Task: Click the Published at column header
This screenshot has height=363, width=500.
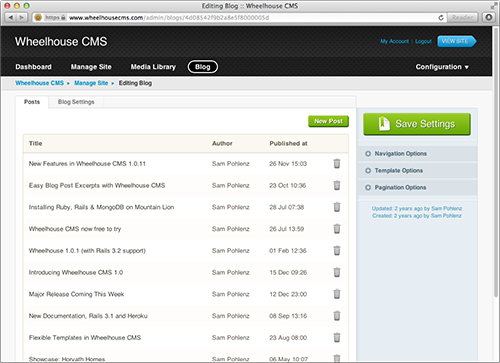Action: pos(288,143)
